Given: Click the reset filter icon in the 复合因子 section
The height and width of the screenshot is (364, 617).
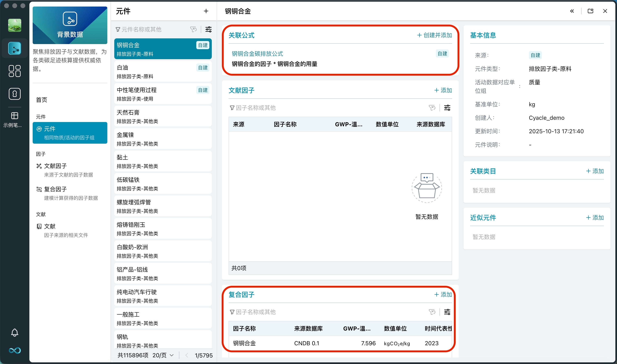Looking at the screenshot, I should (x=432, y=312).
